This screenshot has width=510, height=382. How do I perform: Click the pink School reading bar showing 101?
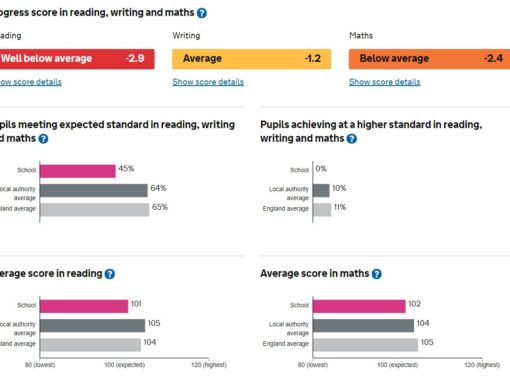(x=84, y=306)
